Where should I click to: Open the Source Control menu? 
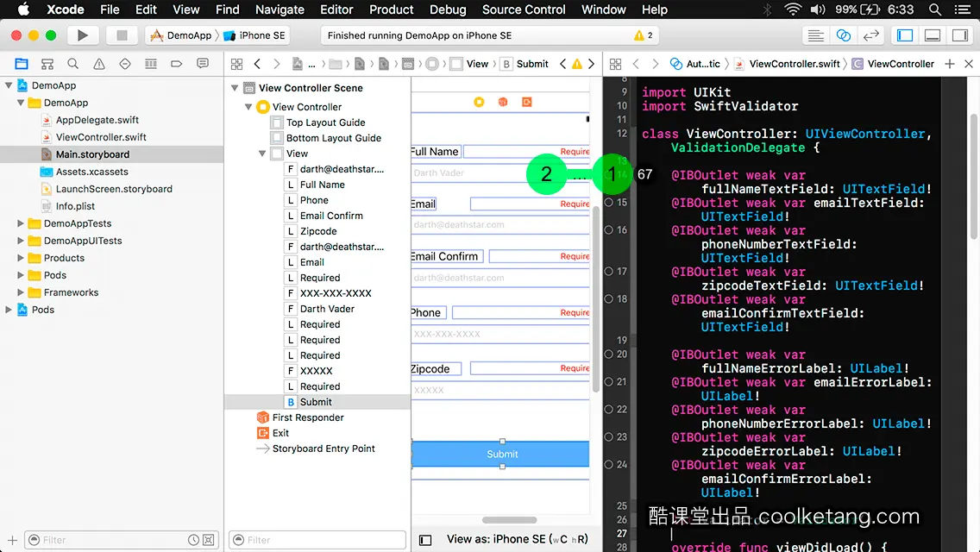click(524, 9)
